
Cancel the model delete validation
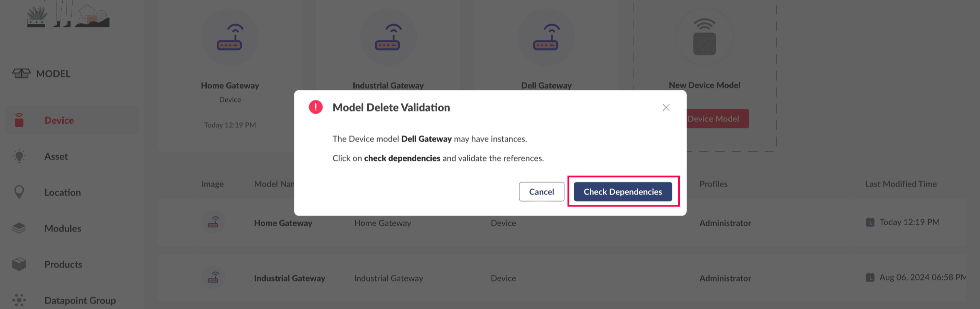[541, 192]
